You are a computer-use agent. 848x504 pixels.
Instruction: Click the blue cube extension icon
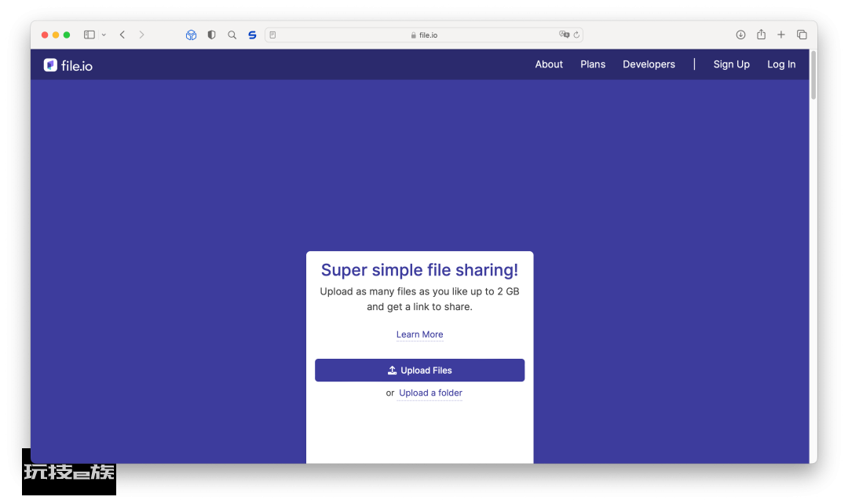pyautogui.click(x=191, y=35)
